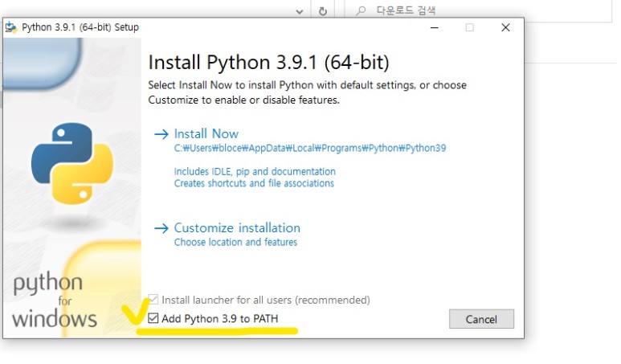The image size is (621, 364).
Task: Click 'Creates shortcuts and file associations' text
Action: pos(254,183)
